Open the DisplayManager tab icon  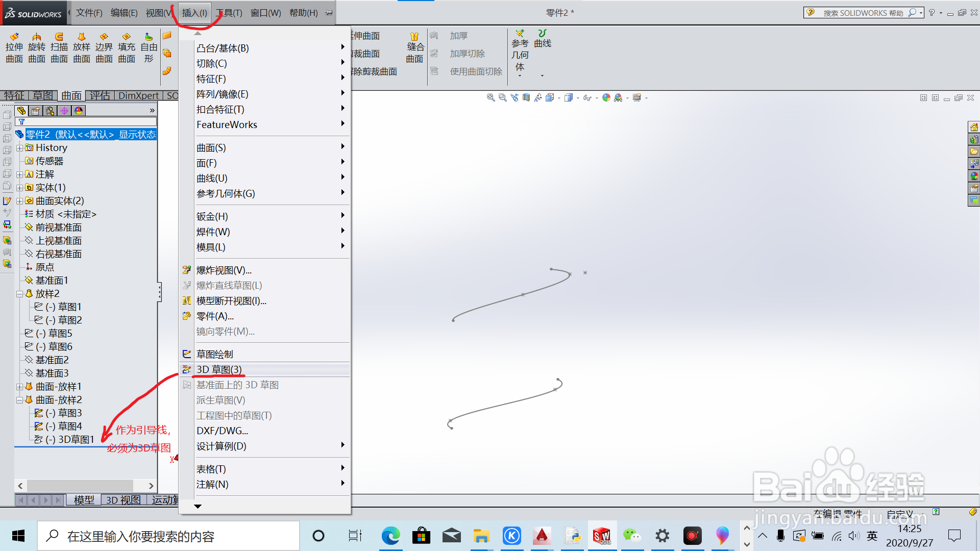click(79, 111)
